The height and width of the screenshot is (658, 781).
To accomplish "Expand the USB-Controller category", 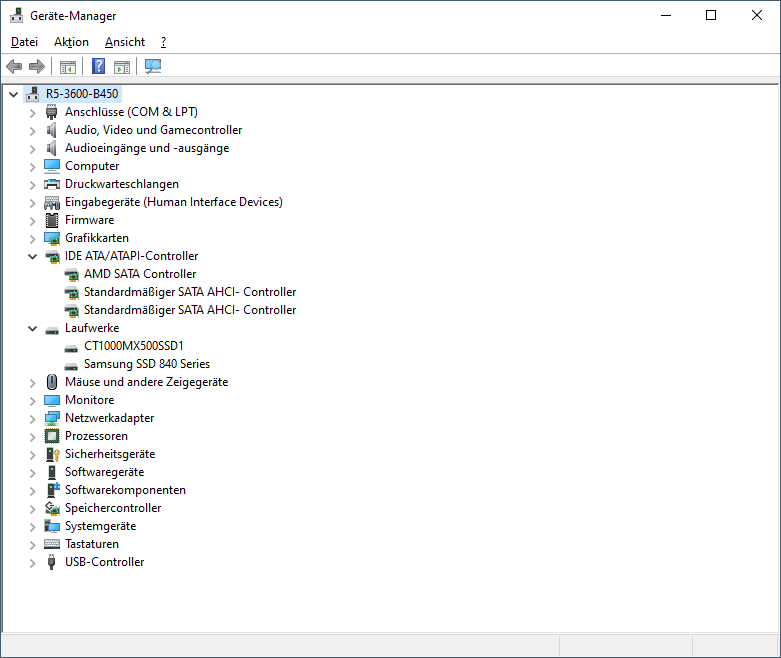I will coord(32,563).
